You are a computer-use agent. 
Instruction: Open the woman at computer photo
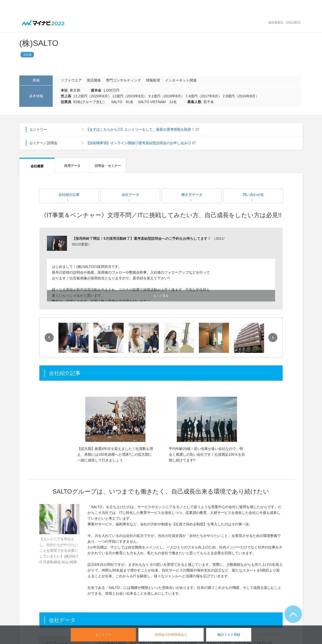[x=109, y=338]
